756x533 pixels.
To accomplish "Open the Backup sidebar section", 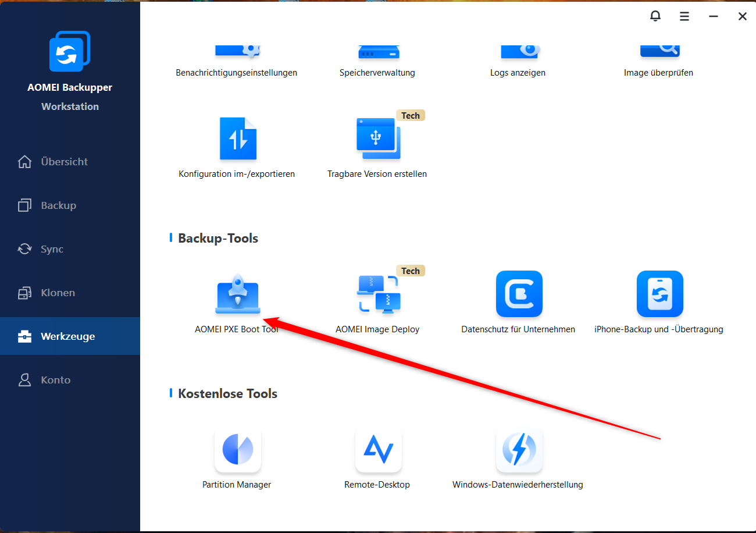I will (x=70, y=205).
